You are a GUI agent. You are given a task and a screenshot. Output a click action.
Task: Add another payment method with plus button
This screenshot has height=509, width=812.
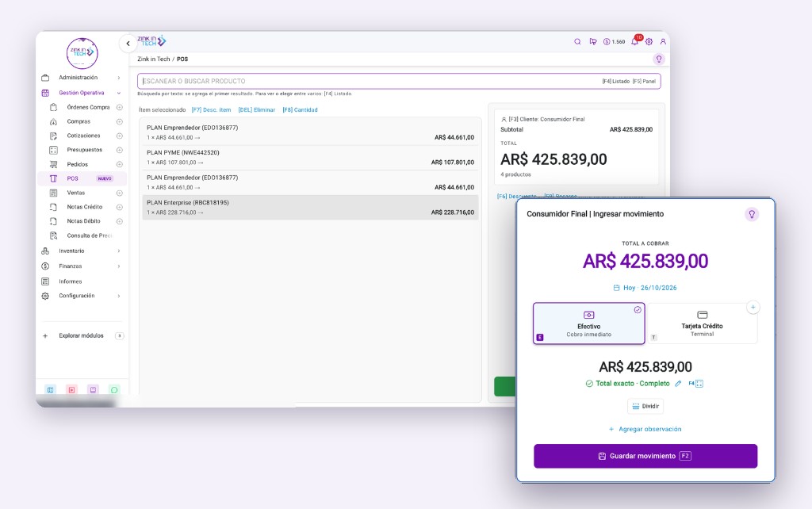click(753, 307)
